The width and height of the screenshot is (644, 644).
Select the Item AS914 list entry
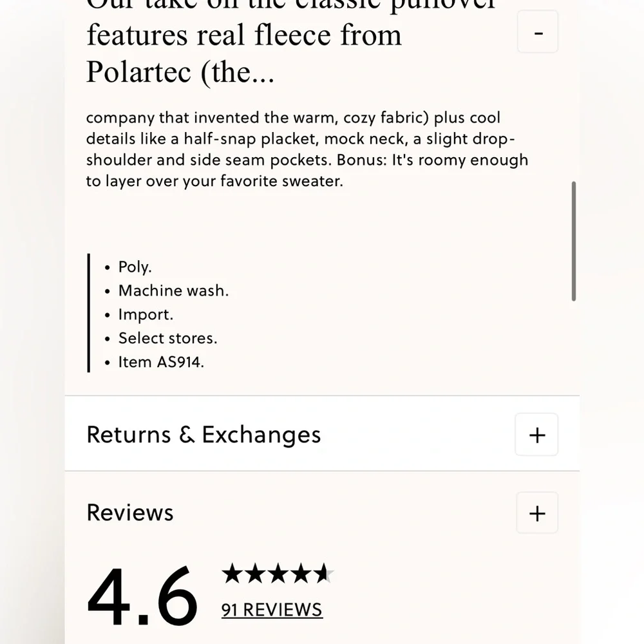click(161, 362)
